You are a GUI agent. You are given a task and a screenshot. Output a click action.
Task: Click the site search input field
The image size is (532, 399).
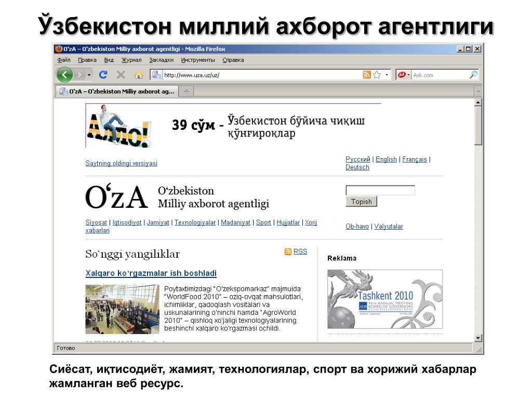[380, 190]
